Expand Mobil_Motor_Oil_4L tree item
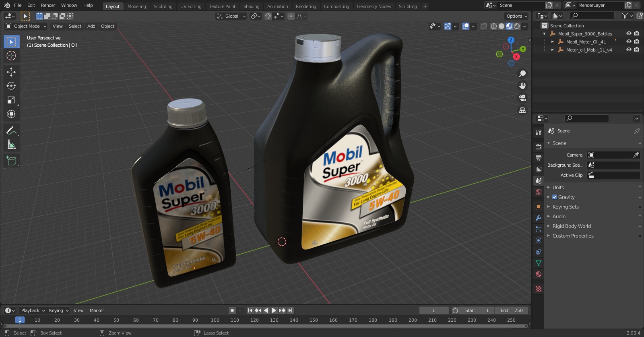Image resolution: width=644 pixels, height=337 pixels. tap(553, 42)
